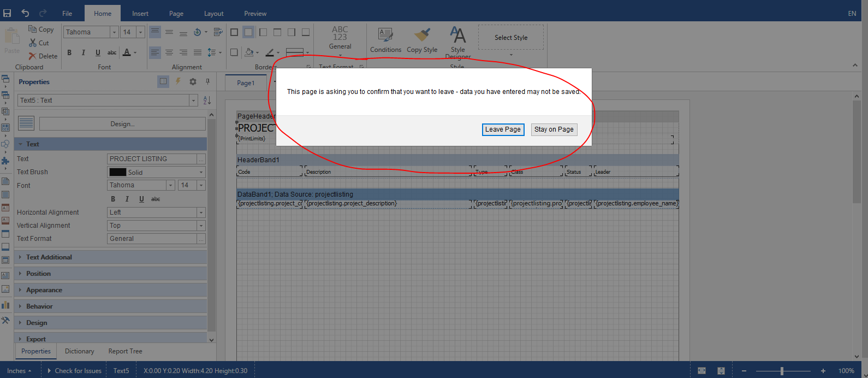Open the border style dropdown
Viewport: 868px width, 378px height.
point(297,52)
